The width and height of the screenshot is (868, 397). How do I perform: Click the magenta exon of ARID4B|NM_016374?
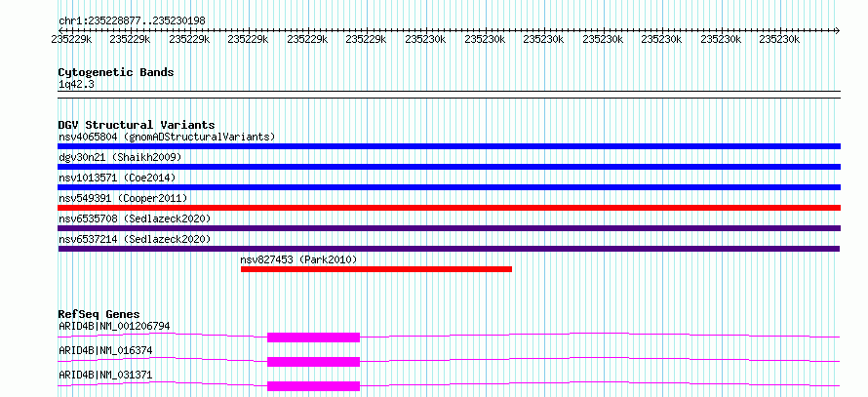[x=313, y=362]
